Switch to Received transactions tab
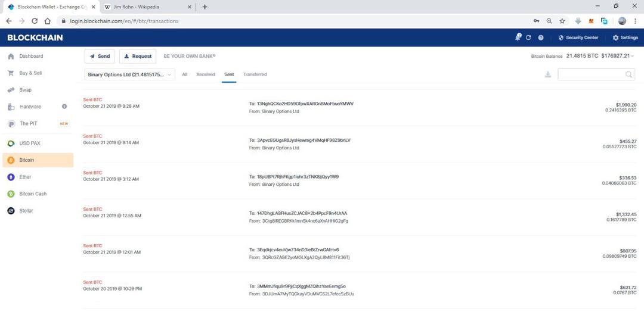This screenshot has width=644, height=312. tap(206, 74)
